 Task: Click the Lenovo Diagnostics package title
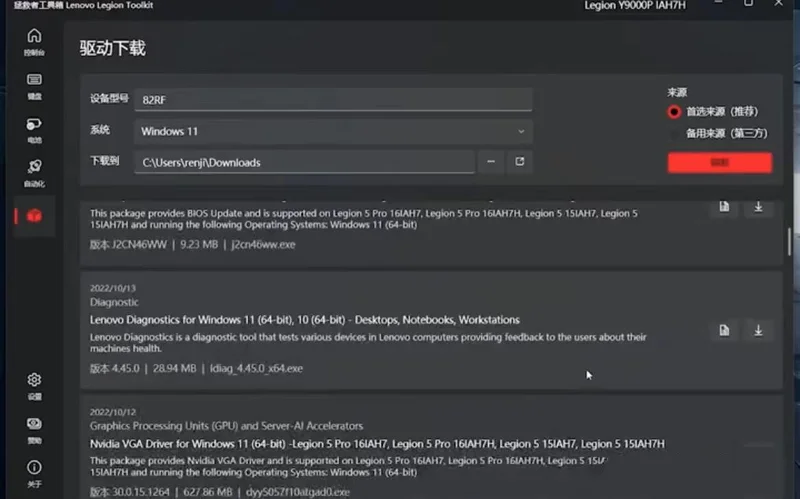coord(305,320)
